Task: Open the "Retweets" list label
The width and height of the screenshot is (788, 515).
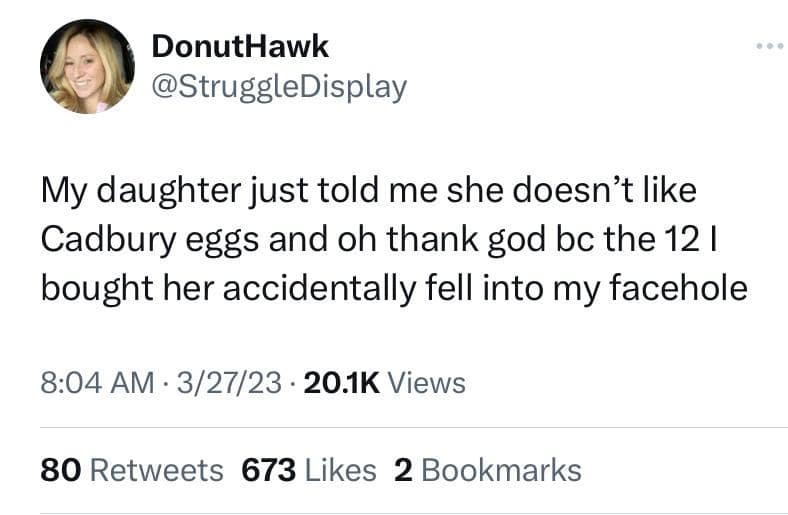Action: pos(157,469)
